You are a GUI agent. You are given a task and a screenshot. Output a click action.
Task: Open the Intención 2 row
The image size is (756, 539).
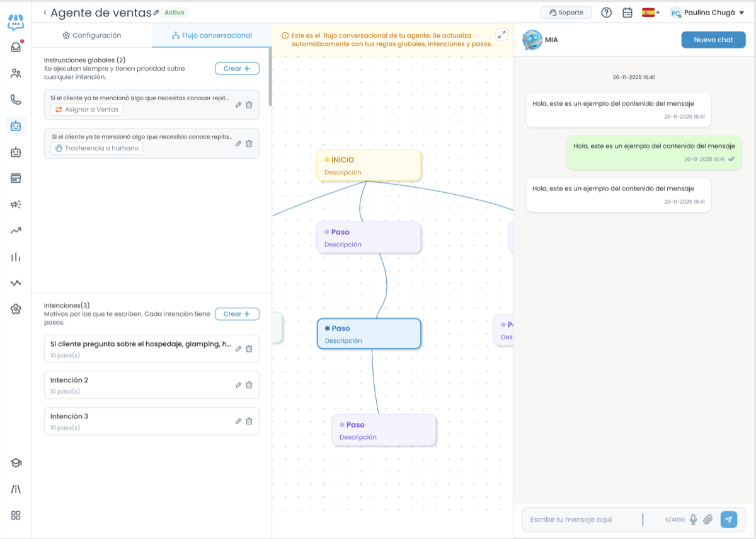point(152,385)
